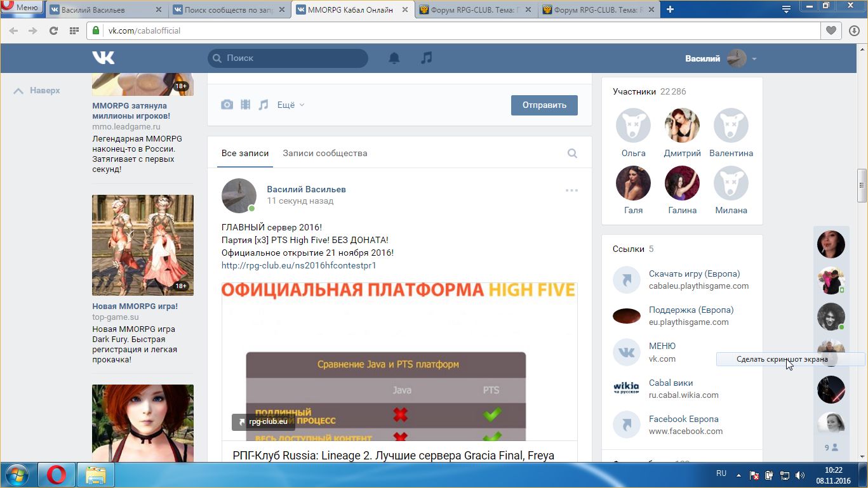Click the VK logo home icon
The width and height of the screenshot is (868, 488).
click(103, 58)
